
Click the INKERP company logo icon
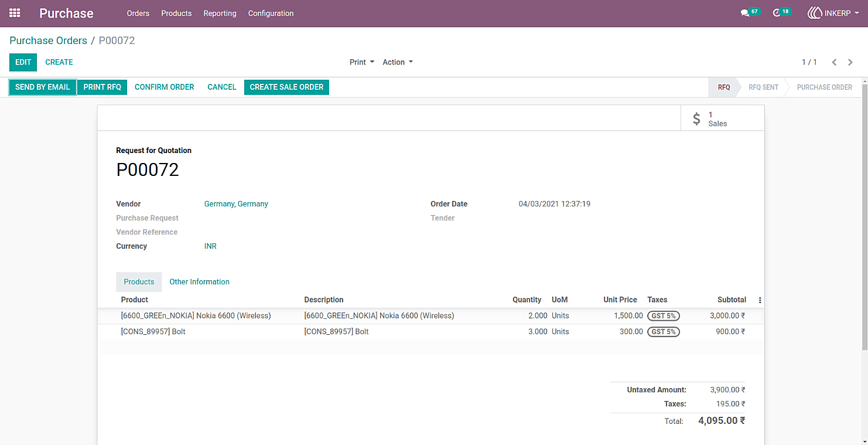point(815,13)
